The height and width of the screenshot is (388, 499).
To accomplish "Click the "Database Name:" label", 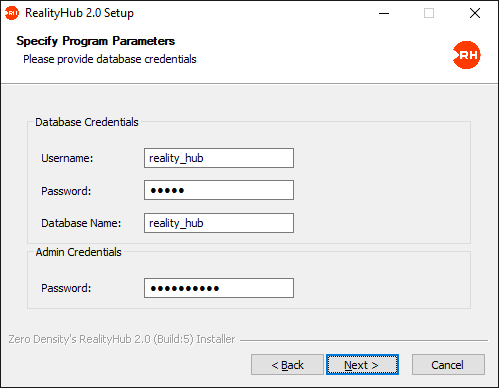I will pos(81,223).
